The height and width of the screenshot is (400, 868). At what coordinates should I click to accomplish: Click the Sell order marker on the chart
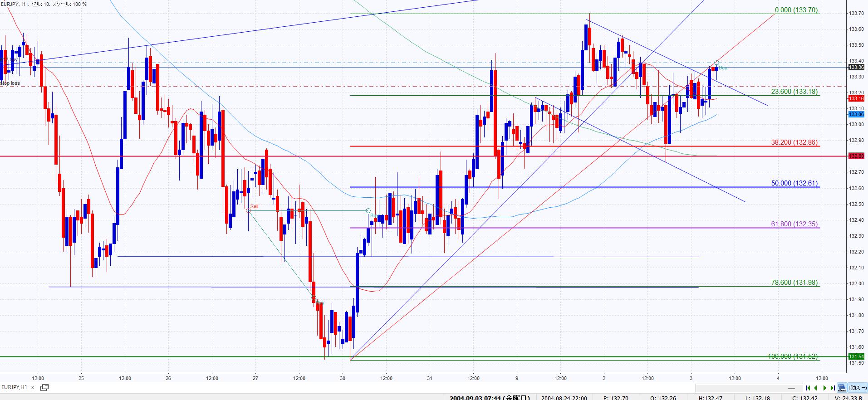(254, 207)
